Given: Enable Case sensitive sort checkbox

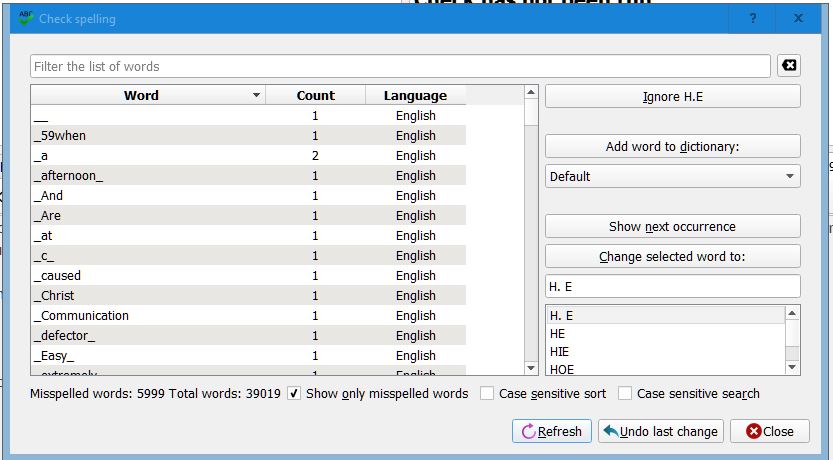Looking at the screenshot, I should (x=487, y=394).
